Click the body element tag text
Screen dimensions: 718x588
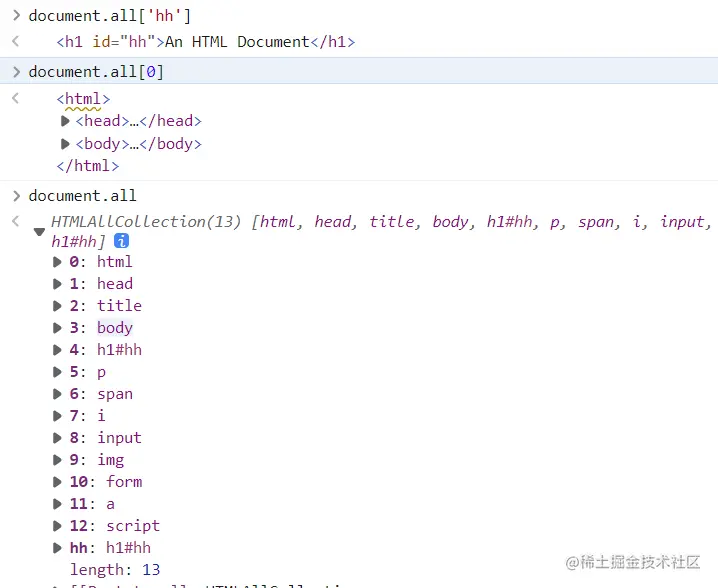pos(139,144)
